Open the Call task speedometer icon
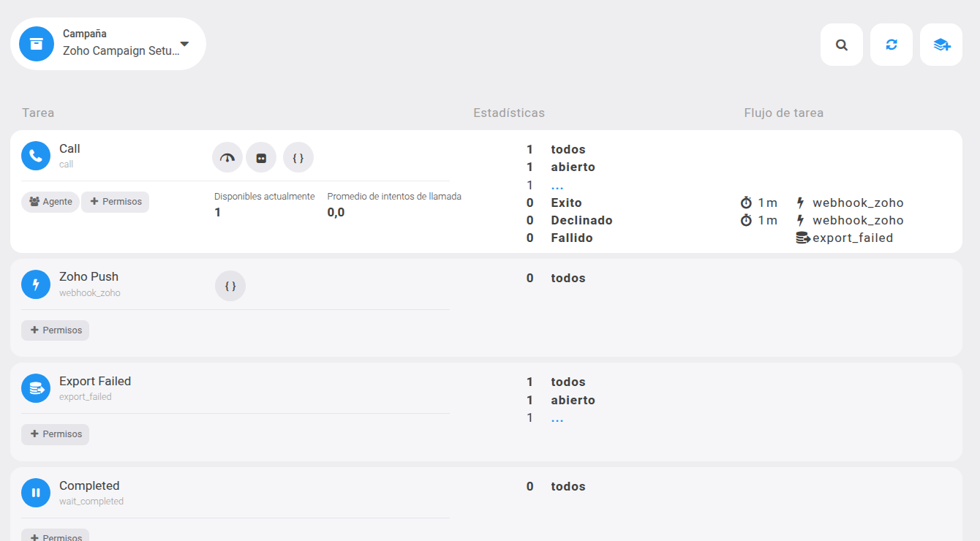The height and width of the screenshot is (541, 980). tap(227, 157)
